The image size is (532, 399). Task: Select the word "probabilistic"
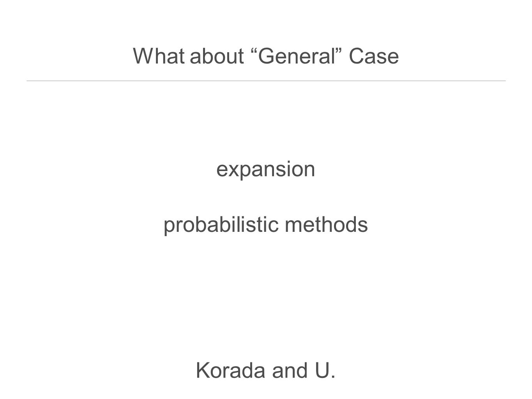tap(221, 225)
